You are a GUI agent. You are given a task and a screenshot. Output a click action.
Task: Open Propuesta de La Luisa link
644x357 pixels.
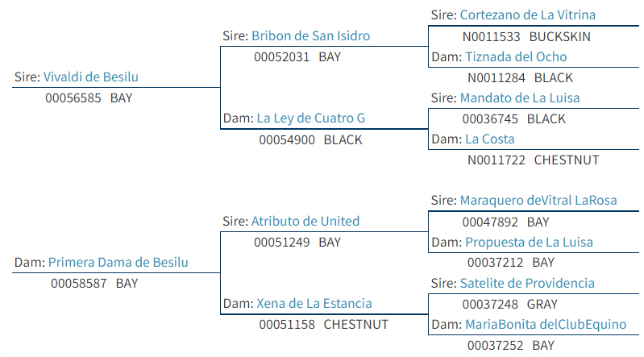529,242
